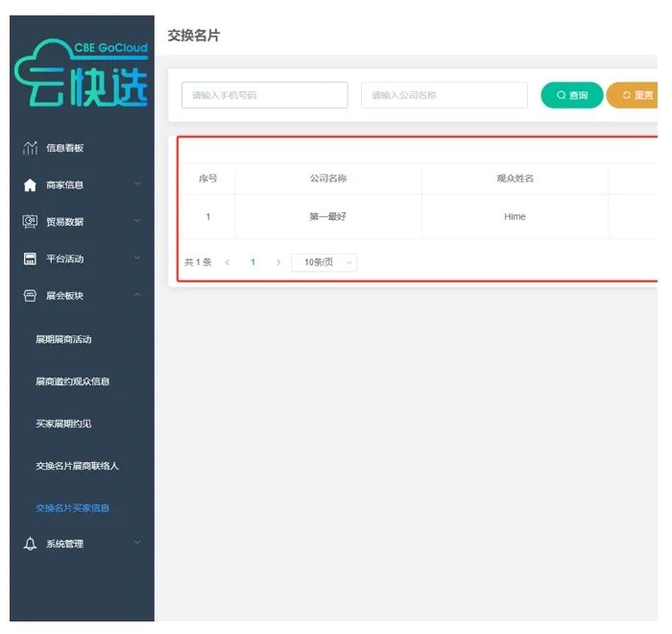Go to 交换名片展商联络人 page
672x634 pixels.
coord(77,466)
